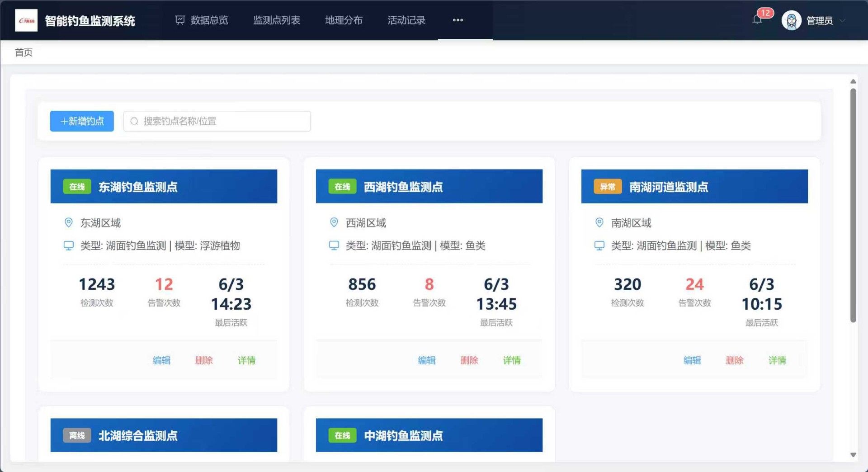Image resolution: width=868 pixels, height=472 pixels.
Task: Expand the 管理员 user dropdown arrow
Action: coord(842,21)
